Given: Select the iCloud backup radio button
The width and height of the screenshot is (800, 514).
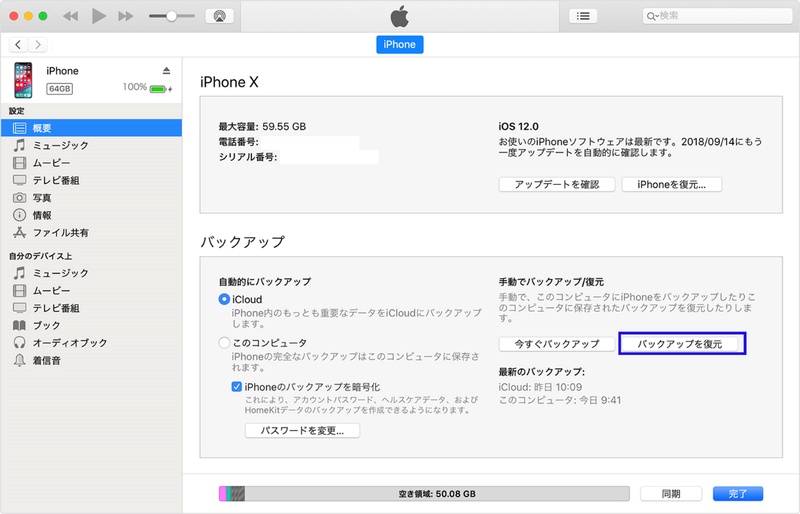Looking at the screenshot, I should [x=224, y=299].
